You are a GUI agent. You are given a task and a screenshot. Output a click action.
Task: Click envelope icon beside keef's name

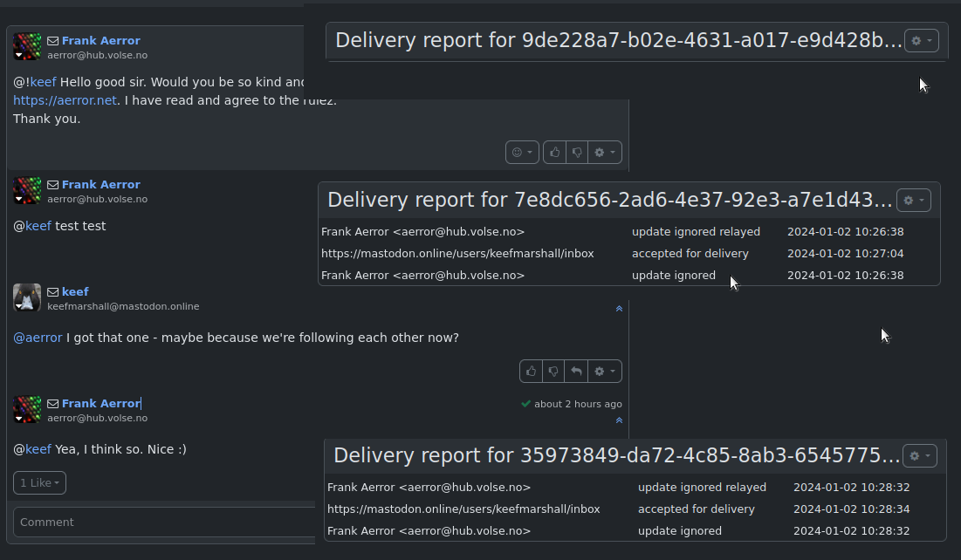coord(52,292)
